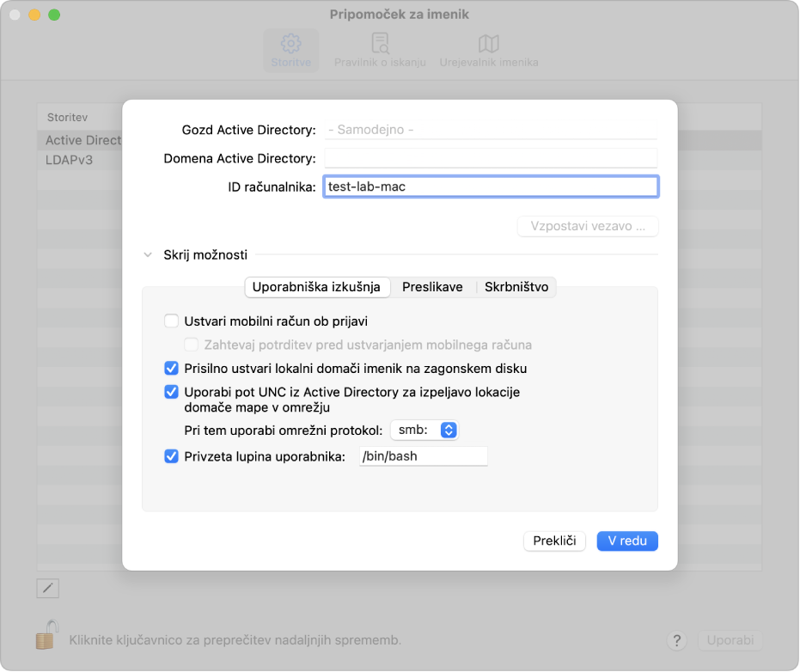Viewport: 800px width, 672px height.
Task: Click the pencil edit icon
Action: (x=48, y=589)
